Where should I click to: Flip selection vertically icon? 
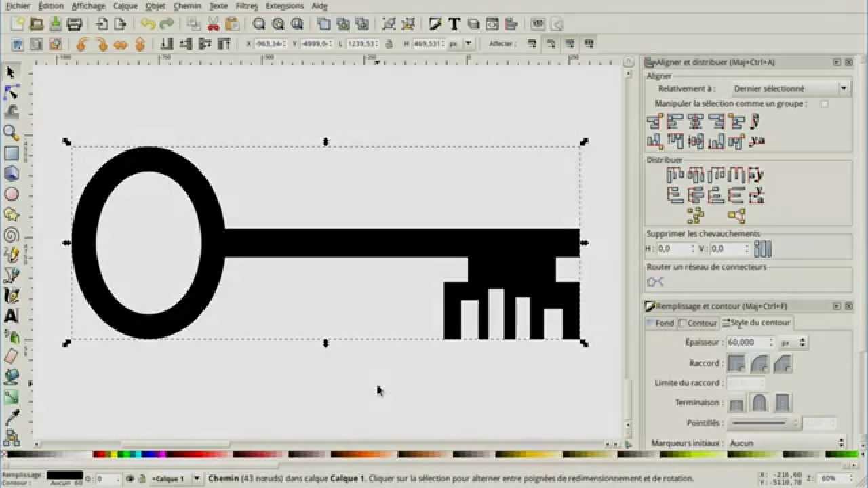[140, 44]
